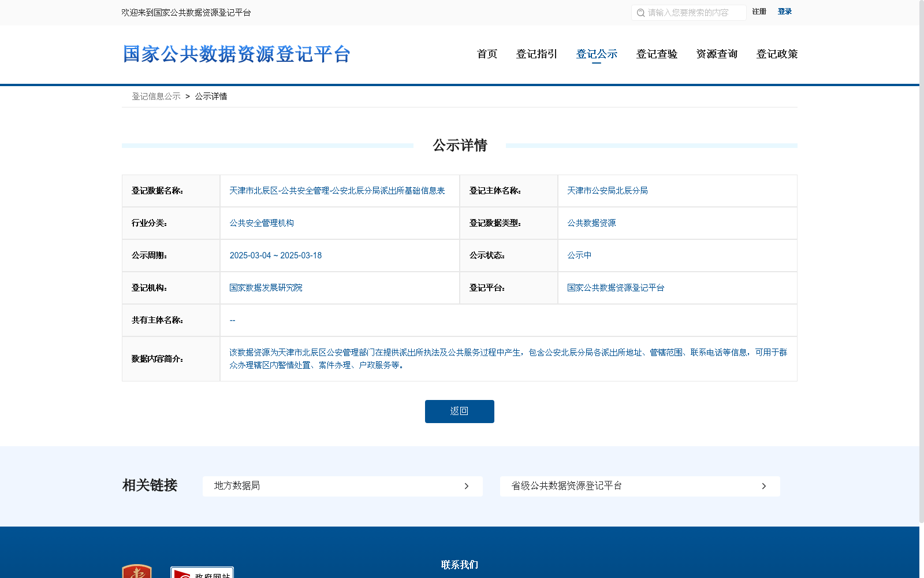
Task: Click the 相关链接 section heading
Action: click(150, 486)
